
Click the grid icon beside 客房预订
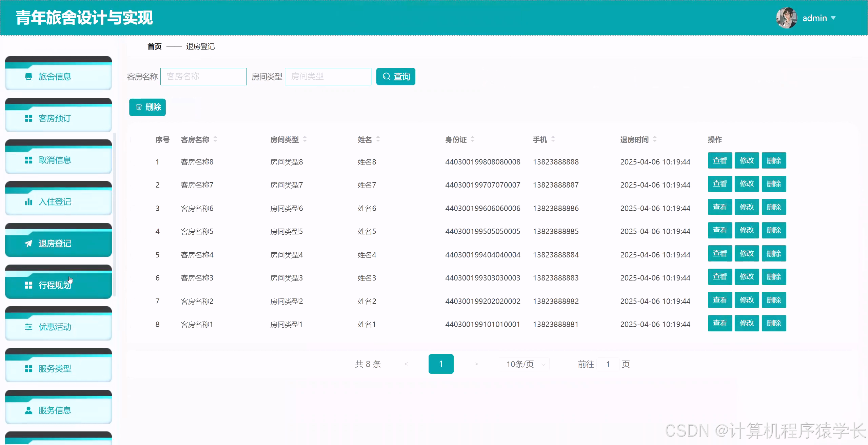(x=28, y=118)
